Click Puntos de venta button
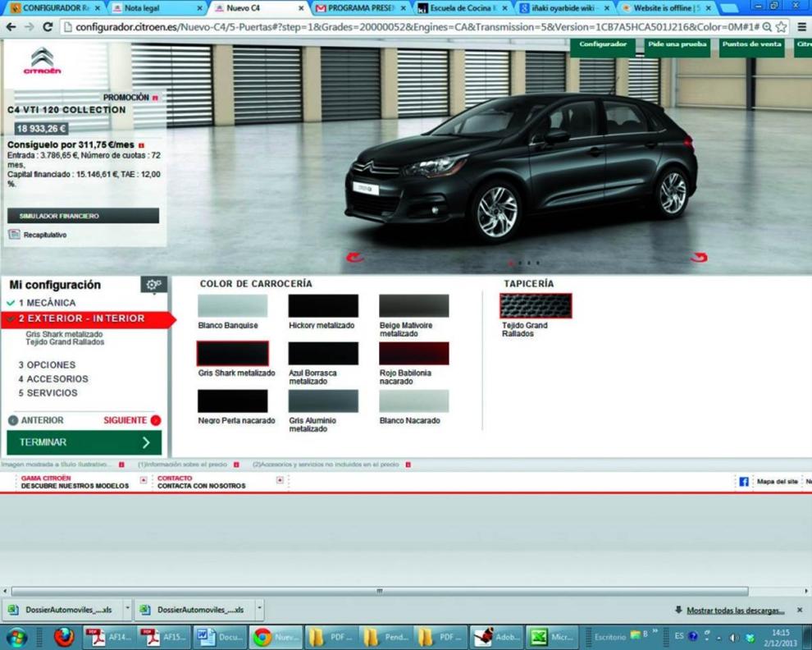Image resolution: width=812 pixels, height=650 pixels. coord(752,47)
